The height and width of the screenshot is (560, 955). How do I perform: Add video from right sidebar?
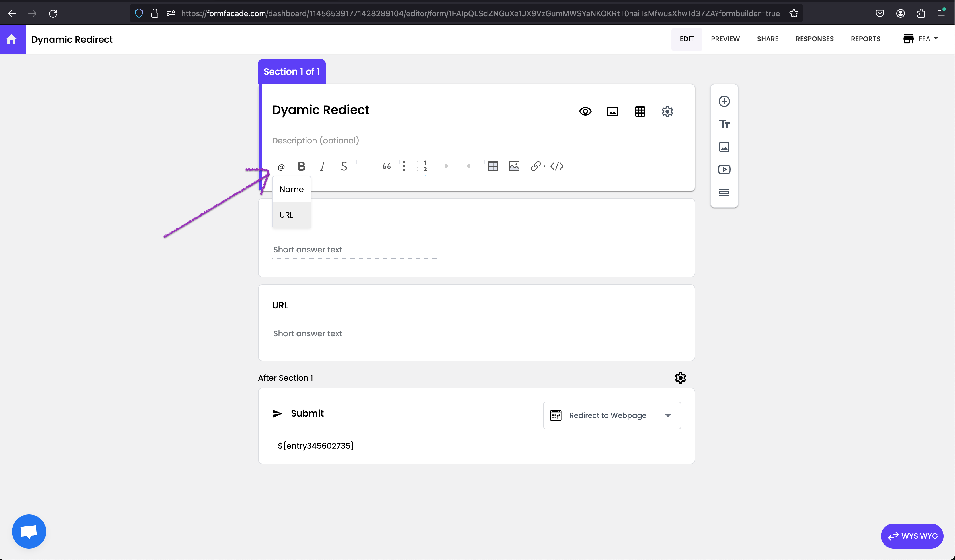724,170
